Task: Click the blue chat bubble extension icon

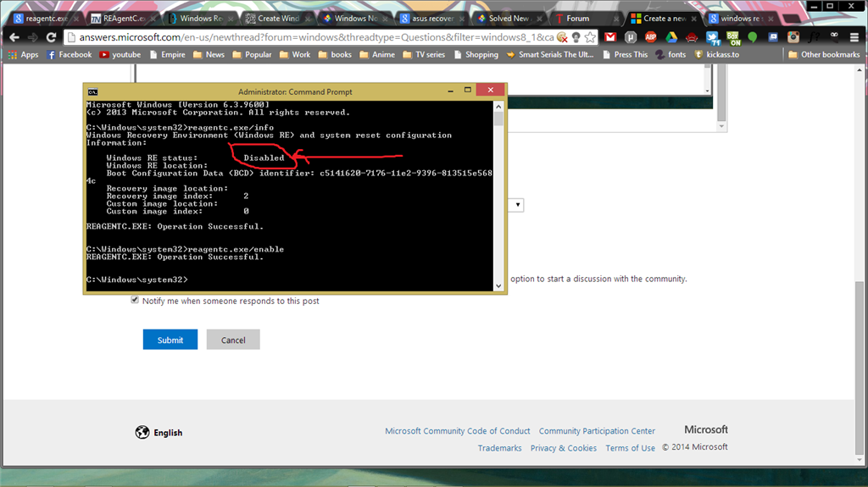Action: click(773, 37)
